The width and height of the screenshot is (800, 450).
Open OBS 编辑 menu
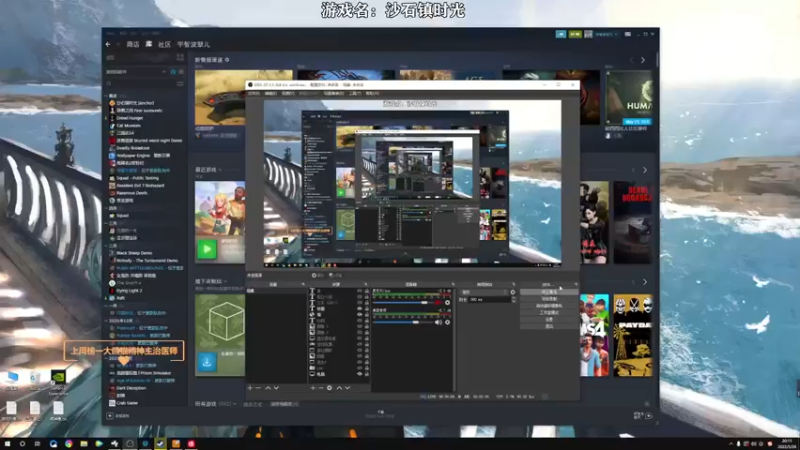click(x=270, y=93)
